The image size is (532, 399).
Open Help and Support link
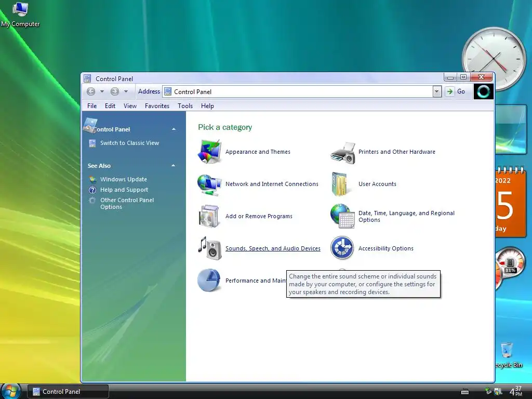[x=124, y=190]
